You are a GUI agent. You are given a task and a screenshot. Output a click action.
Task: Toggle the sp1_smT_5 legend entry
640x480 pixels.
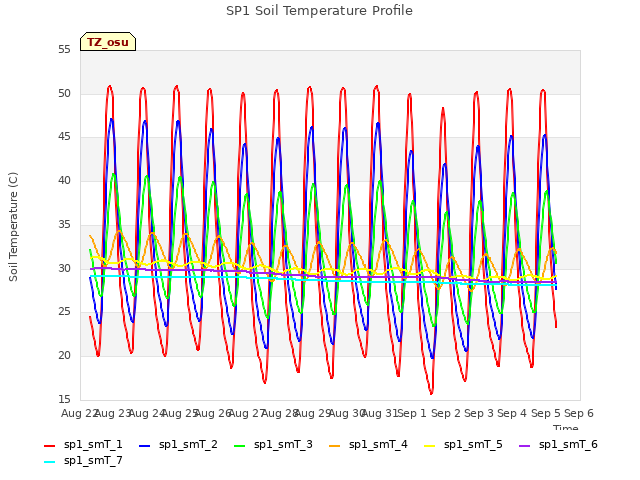click(x=463, y=445)
